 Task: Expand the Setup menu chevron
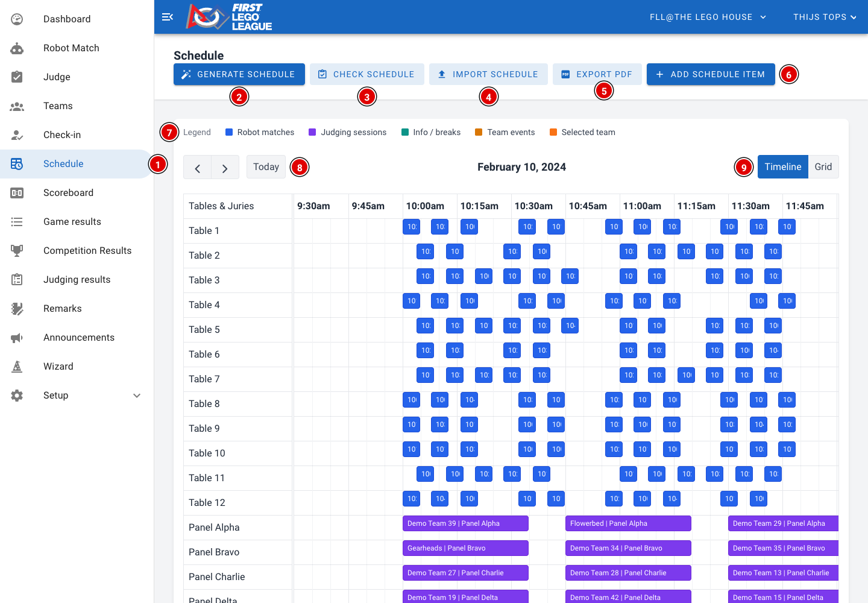(x=137, y=396)
